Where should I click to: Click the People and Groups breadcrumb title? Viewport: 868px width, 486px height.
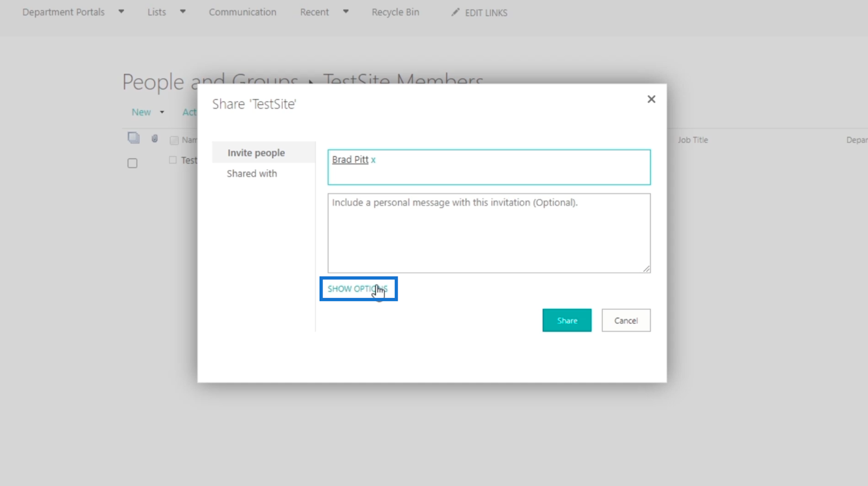click(210, 82)
